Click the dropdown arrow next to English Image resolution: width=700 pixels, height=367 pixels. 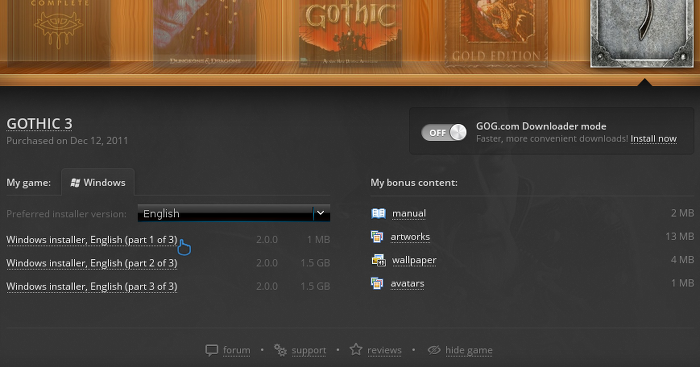point(321,213)
